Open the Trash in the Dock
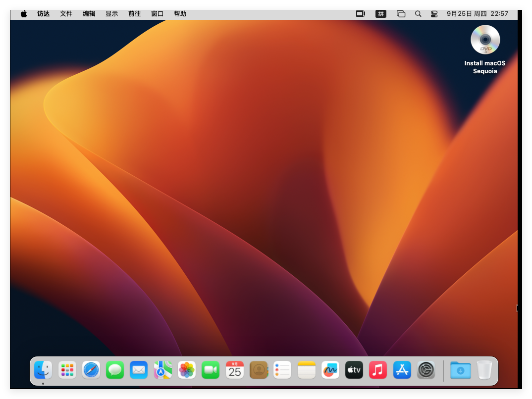 [484, 370]
